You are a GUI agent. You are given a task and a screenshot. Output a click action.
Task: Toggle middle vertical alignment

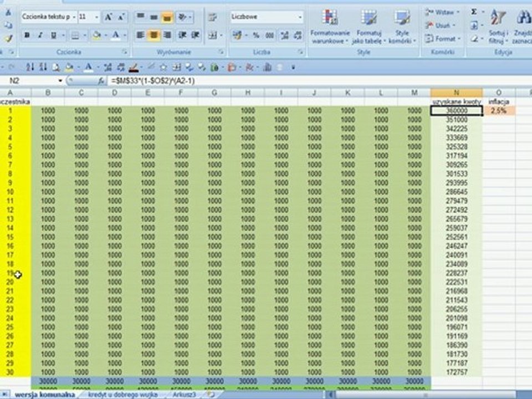(154, 17)
